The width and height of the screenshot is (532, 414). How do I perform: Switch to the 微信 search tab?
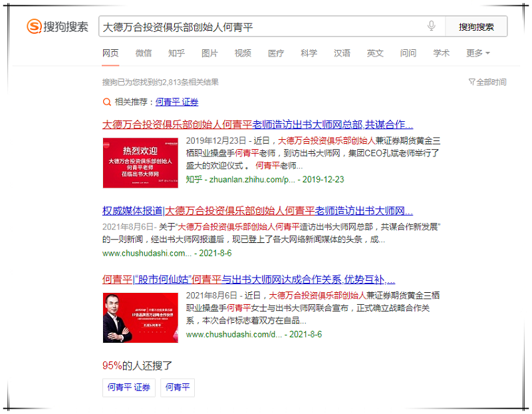point(144,53)
